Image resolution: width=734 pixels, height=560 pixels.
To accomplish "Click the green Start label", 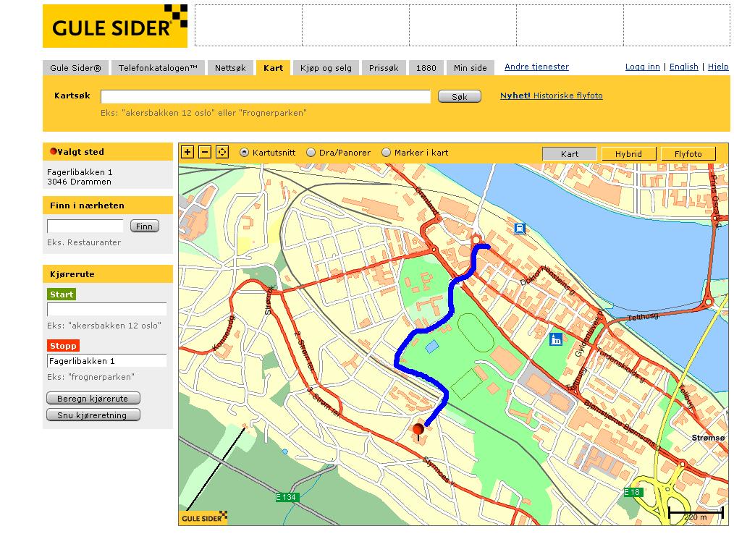I will pyautogui.click(x=62, y=294).
